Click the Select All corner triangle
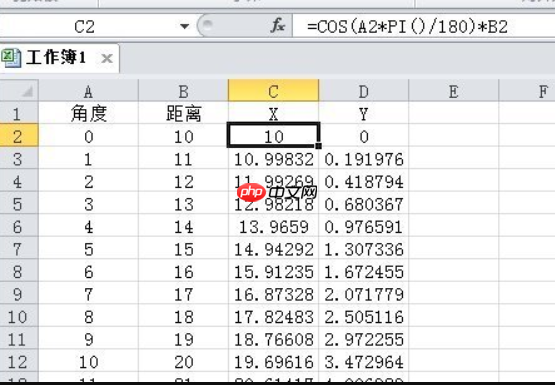This screenshot has width=555, height=385. tap(19, 91)
